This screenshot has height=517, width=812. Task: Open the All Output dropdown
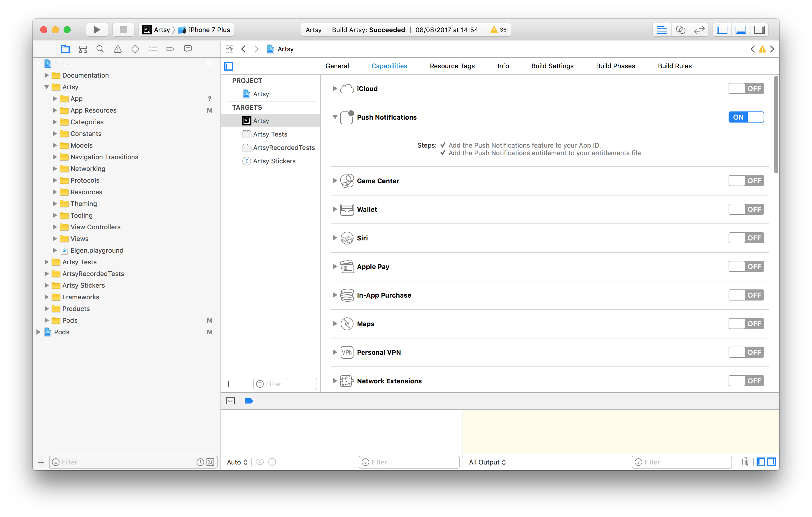tap(487, 462)
